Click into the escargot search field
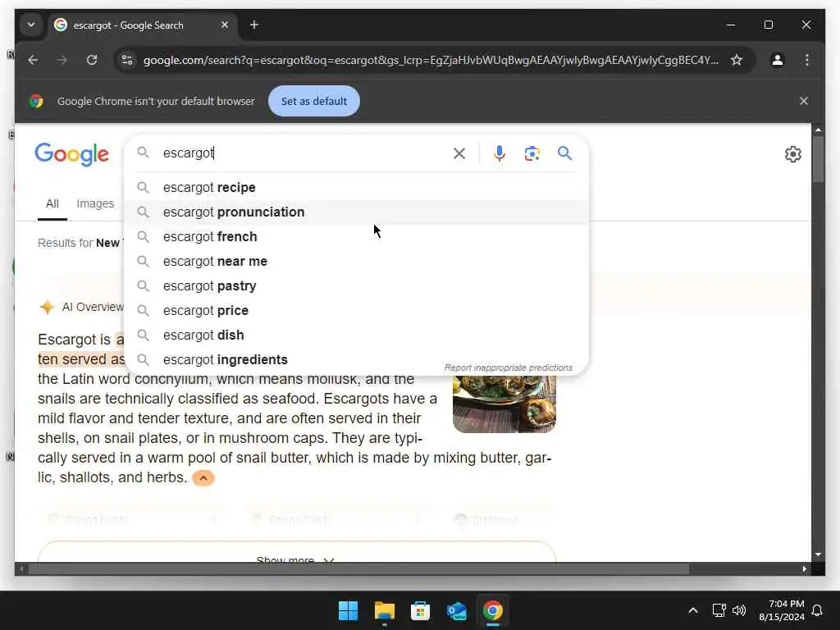 [303, 153]
